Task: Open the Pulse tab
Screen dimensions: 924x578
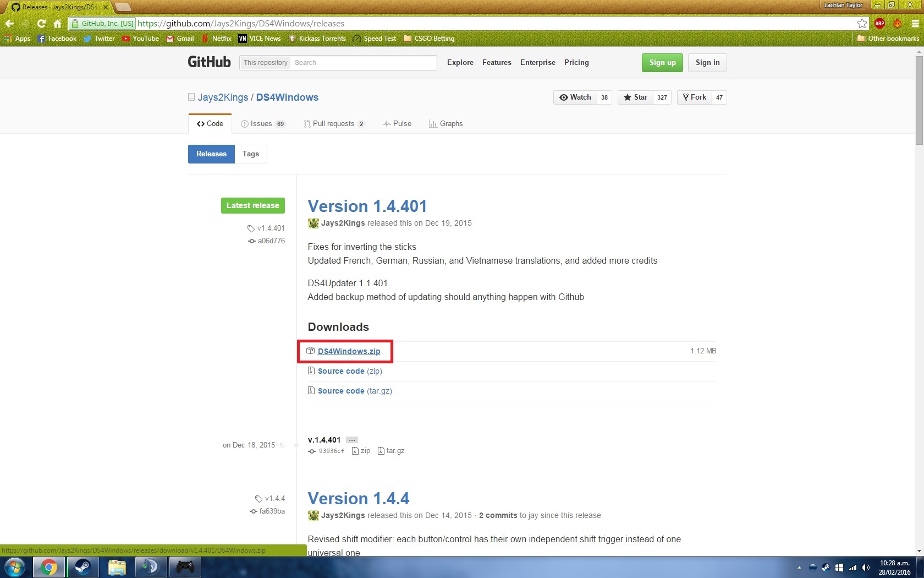Action: click(397, 124)
